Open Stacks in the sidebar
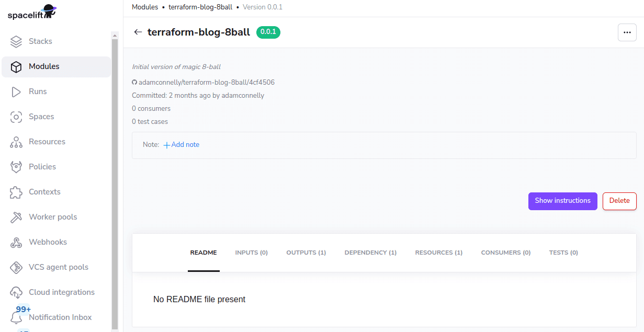The height and width of the screenshot is (332, 644). 40,41
